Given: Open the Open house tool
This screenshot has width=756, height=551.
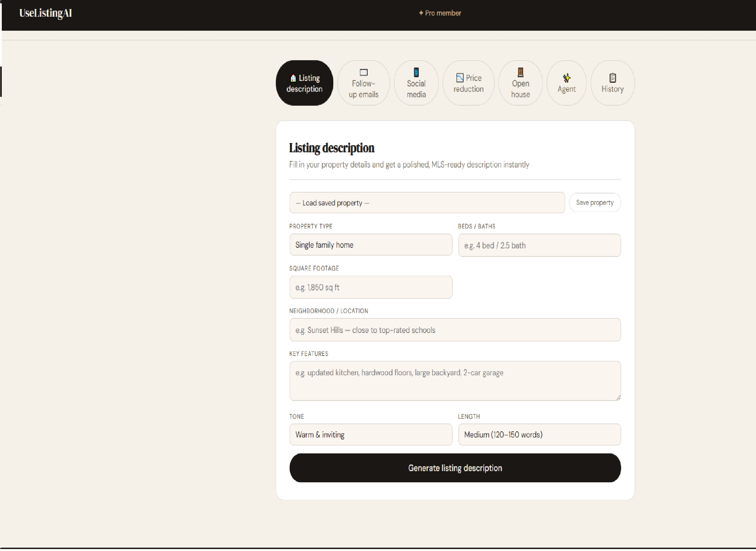Looking at the screenshot, I should pyautogui.click(x=520, y=83).
